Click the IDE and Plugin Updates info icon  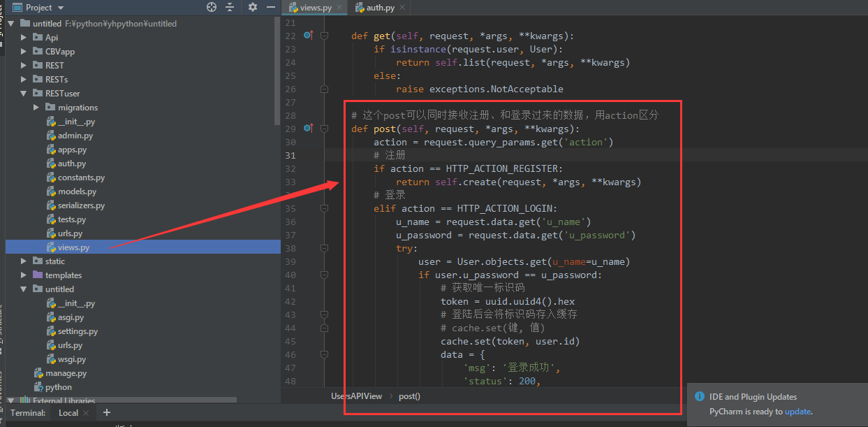(699, 396)
